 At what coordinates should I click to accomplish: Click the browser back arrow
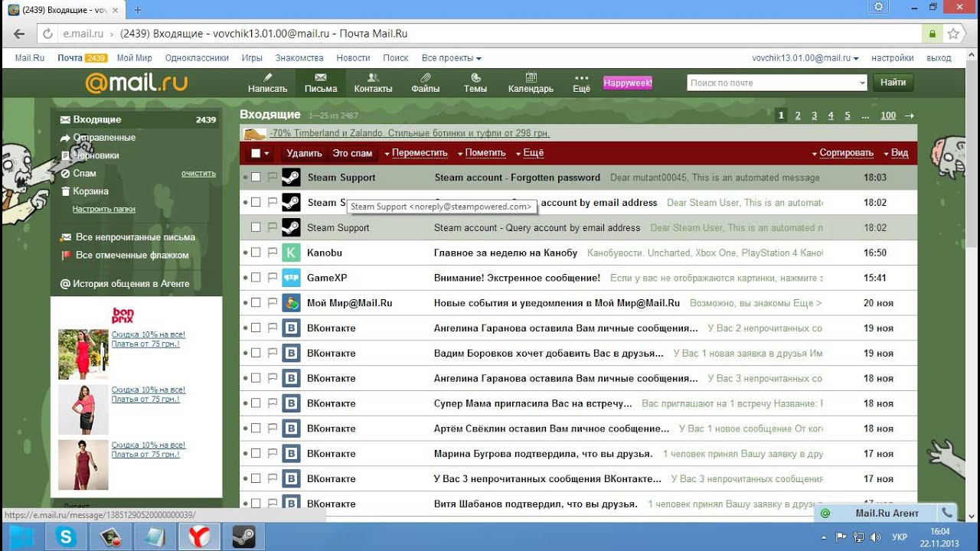point(19,34)
